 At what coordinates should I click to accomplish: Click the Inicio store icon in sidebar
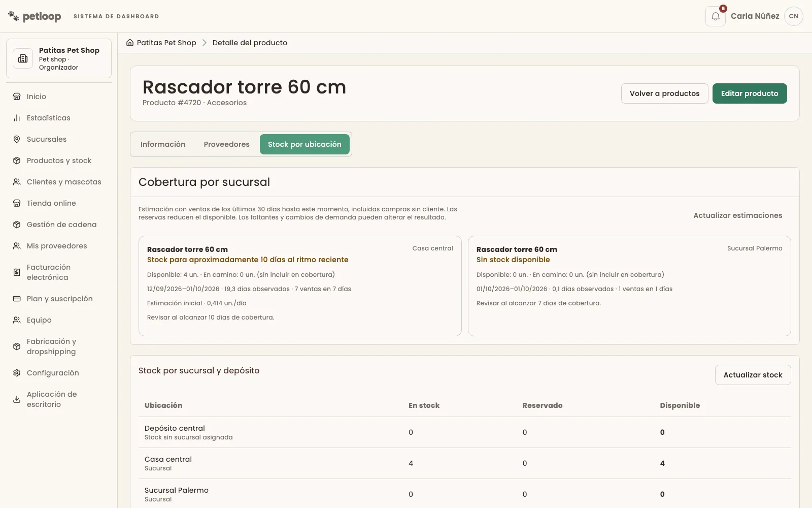17,97
